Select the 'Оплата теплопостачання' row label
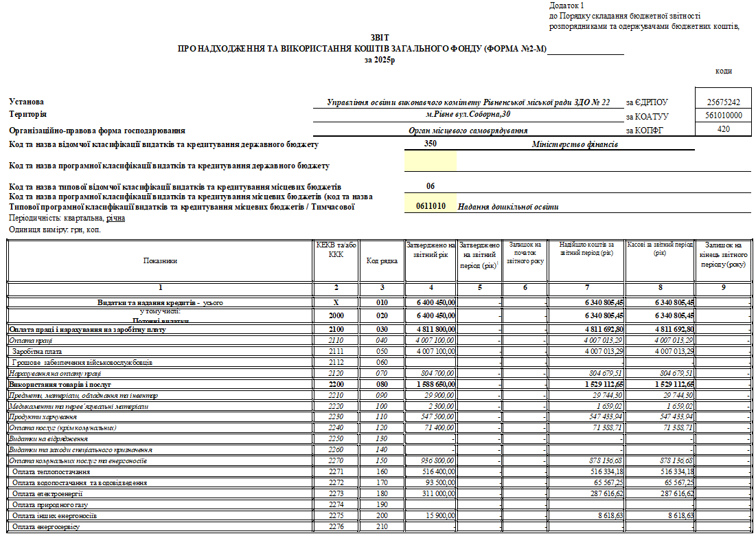The image size is (756, 536). 51,472
